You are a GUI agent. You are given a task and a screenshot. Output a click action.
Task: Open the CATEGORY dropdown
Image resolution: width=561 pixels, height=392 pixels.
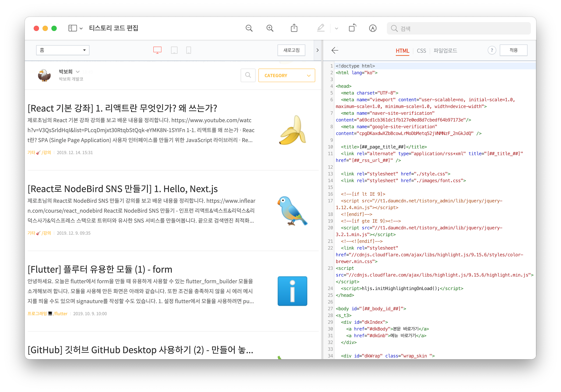pyautogui.click(x=287, y=75)
